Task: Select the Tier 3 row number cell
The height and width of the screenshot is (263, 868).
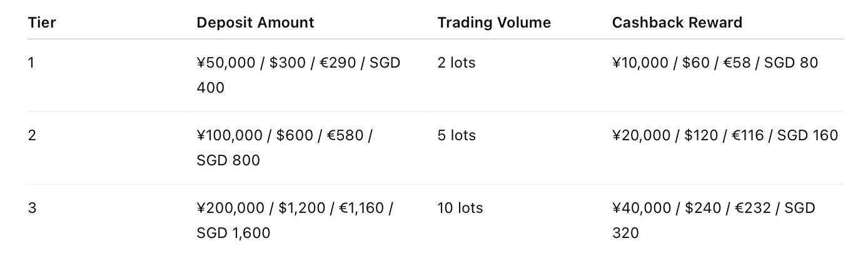Action: click(32, 208)
